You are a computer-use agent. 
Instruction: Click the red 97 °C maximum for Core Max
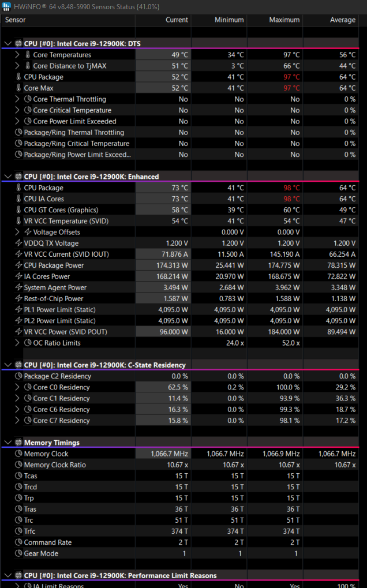pyautogui.click(x=291, y=88)
